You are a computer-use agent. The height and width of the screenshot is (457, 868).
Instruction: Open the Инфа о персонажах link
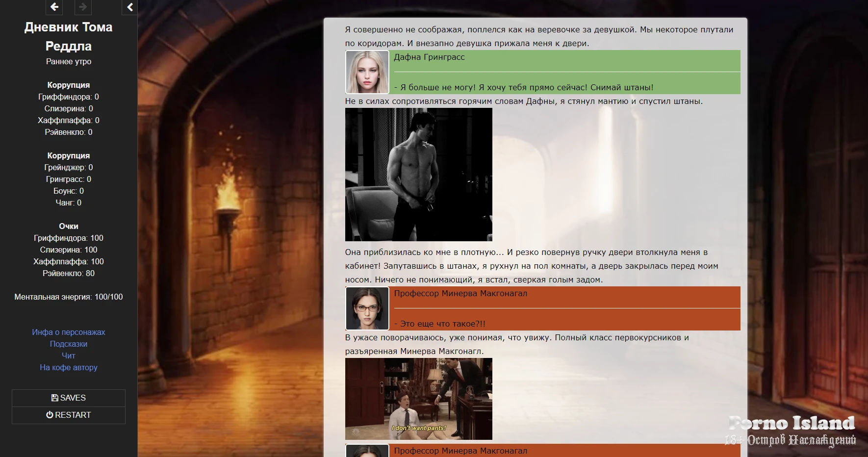[x=69, y=332]
